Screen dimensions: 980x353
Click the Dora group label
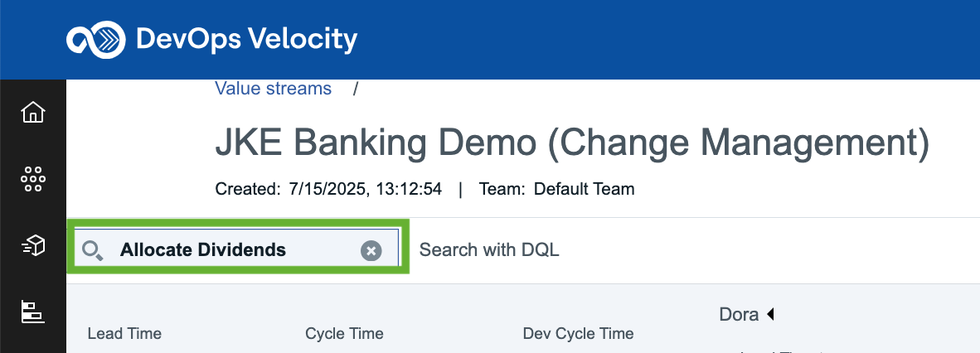tap(739, 315)
